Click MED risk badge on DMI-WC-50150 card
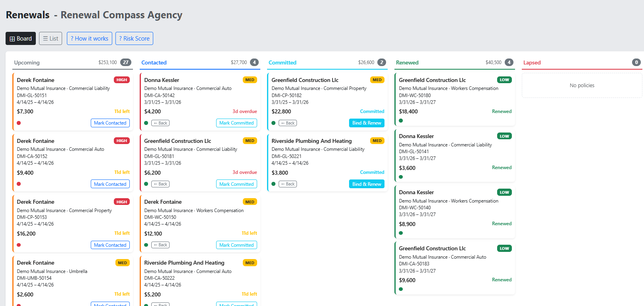 coord(250,202)
